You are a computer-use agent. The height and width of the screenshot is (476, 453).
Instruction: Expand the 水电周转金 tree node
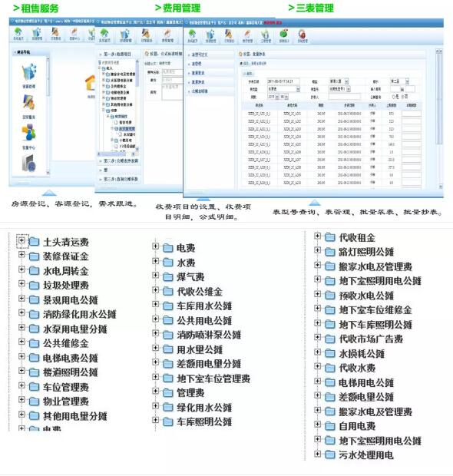tap(21, 269)
